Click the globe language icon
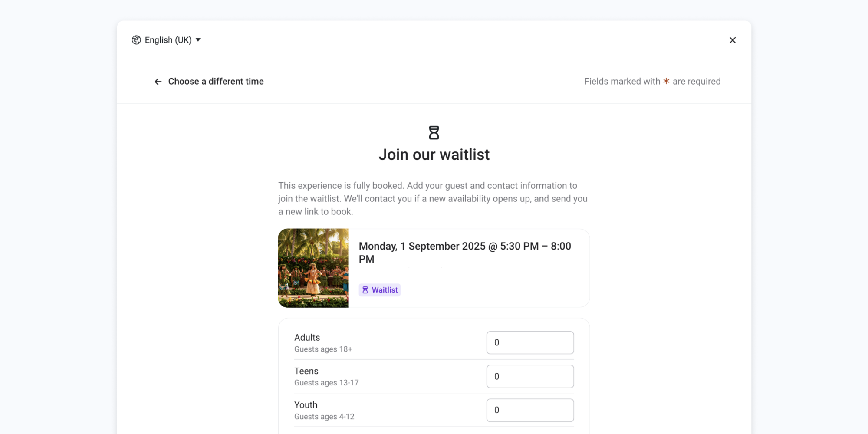868x434 pixels. (136, 40)
